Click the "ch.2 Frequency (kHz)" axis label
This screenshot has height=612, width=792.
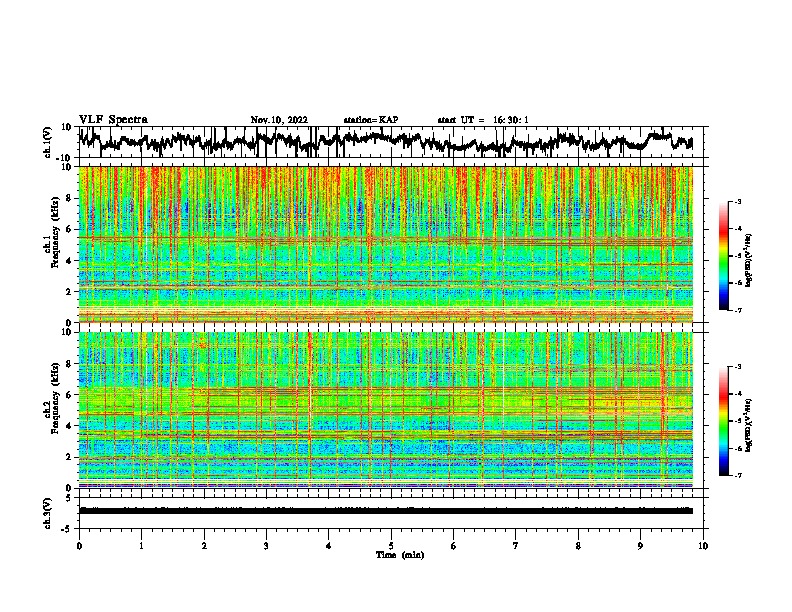coord(52,398)
